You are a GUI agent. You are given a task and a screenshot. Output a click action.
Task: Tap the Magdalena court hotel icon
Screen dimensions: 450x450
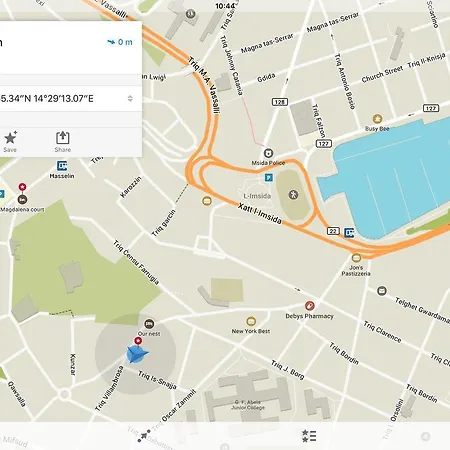point(22,199)
